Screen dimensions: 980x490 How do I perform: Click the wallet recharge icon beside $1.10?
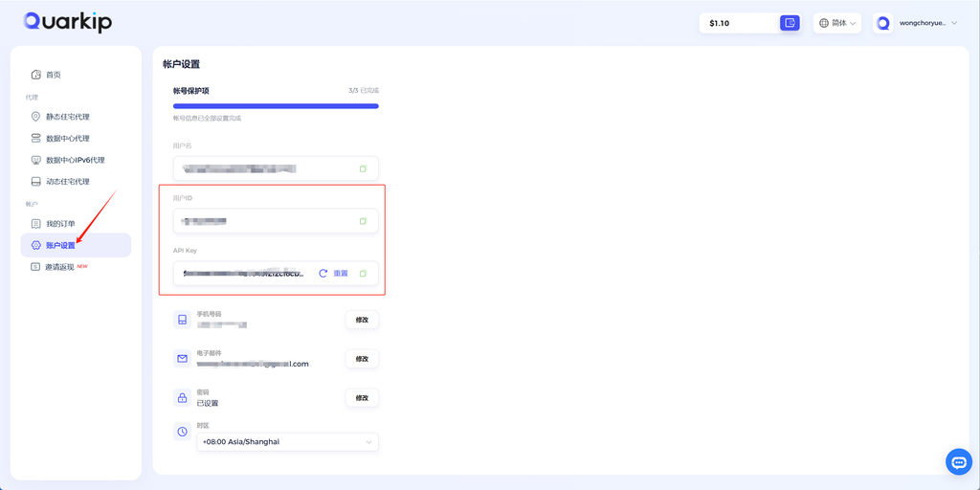tap(790, 23)
